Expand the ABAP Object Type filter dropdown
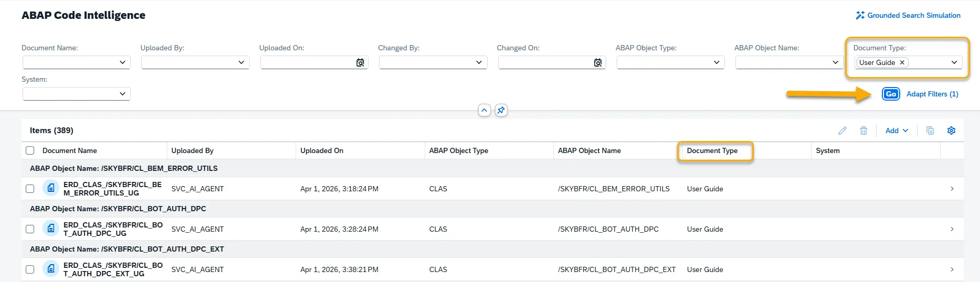980x282 pixels. (x=716, y=62)
